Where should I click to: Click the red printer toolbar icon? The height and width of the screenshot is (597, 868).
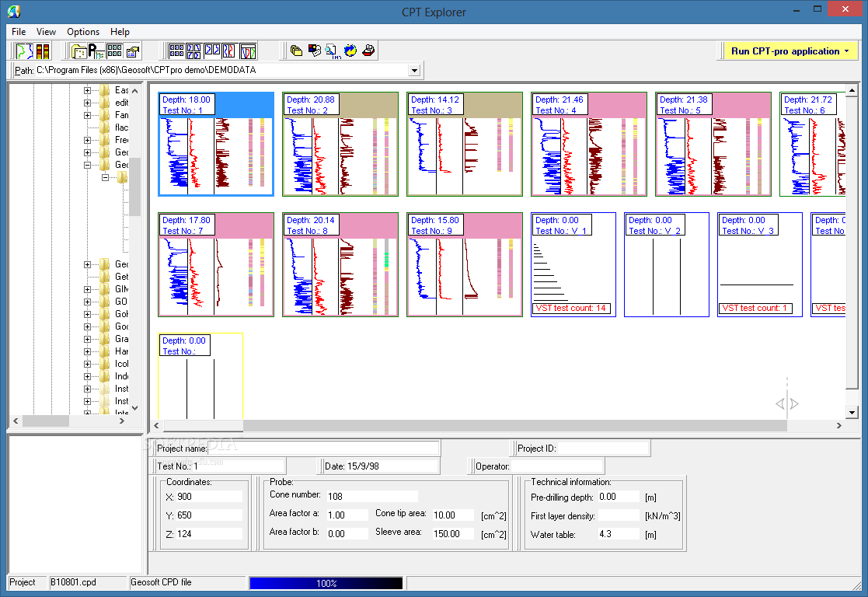click(x=368, y=51)
